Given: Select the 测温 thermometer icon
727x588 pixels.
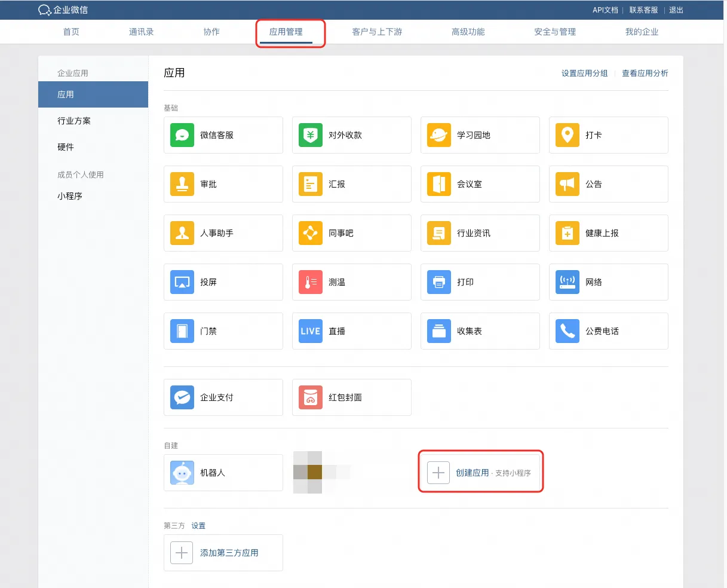Looking at the screenshot, I should pos(311,282).
